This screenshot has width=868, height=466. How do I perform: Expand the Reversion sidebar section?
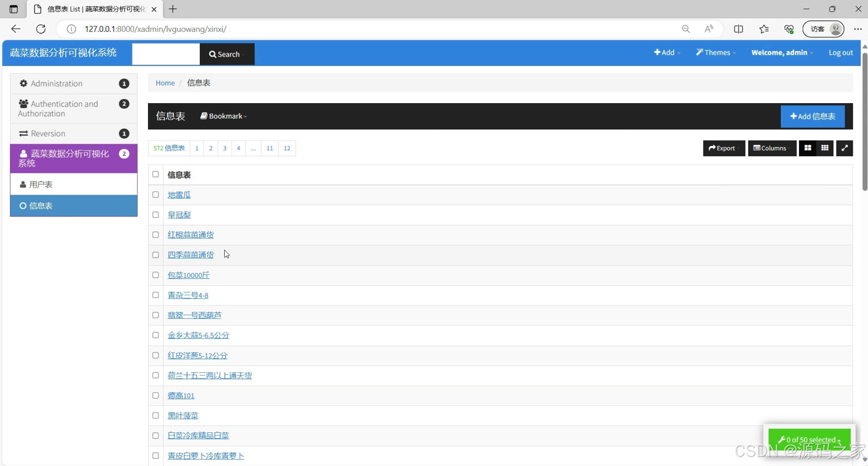click(48, 134)
